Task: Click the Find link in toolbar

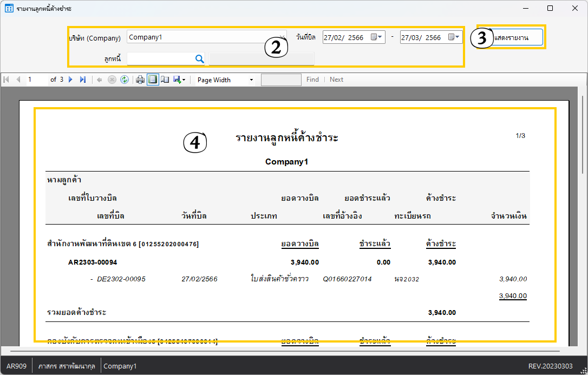Action: [312, 80]
